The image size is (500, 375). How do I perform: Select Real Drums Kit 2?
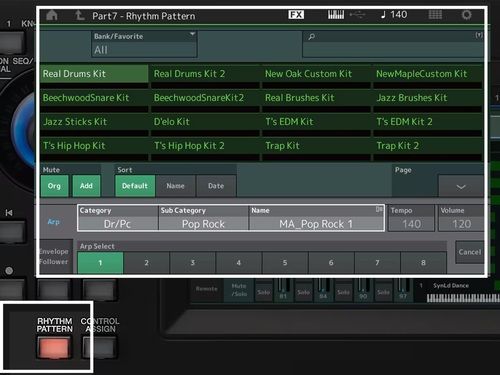coord(205,74)
